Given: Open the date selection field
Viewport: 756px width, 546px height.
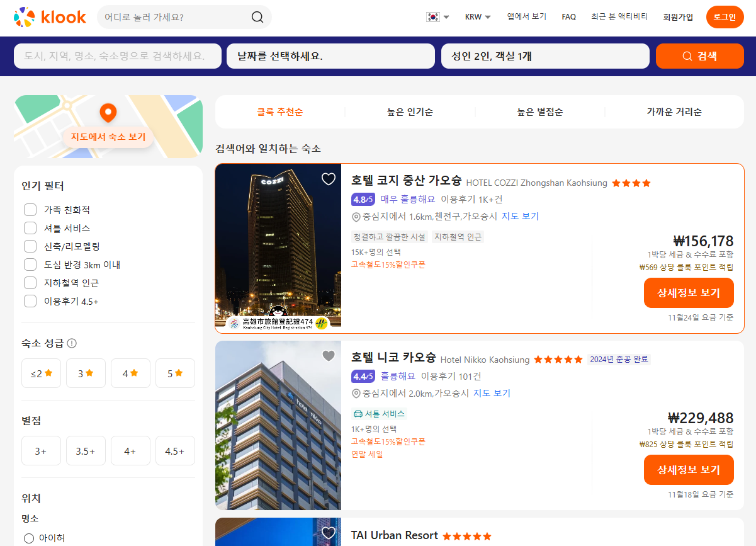Looking at the screenshot, I should [330, 56].
